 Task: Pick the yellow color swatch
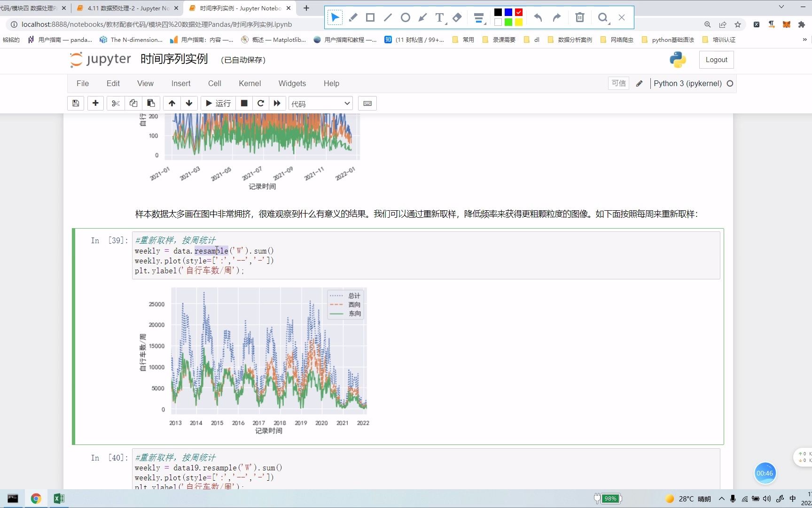(x=519, y=22)
